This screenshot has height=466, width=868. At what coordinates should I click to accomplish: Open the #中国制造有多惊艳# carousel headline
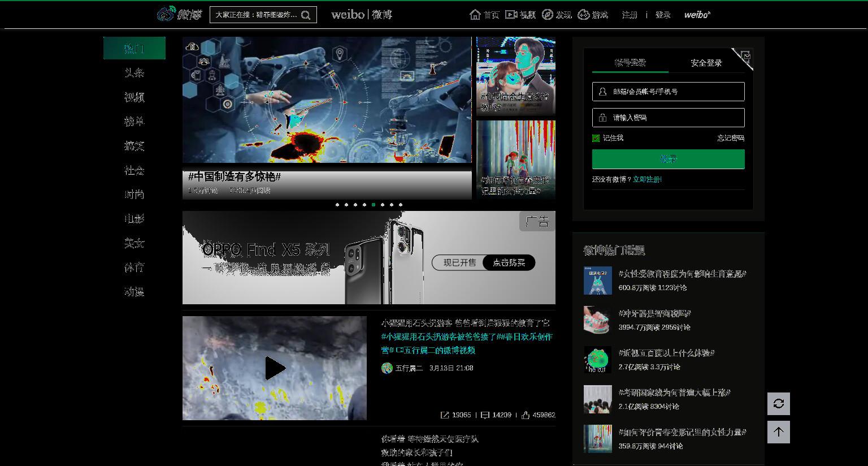click(x=235, y=177)
